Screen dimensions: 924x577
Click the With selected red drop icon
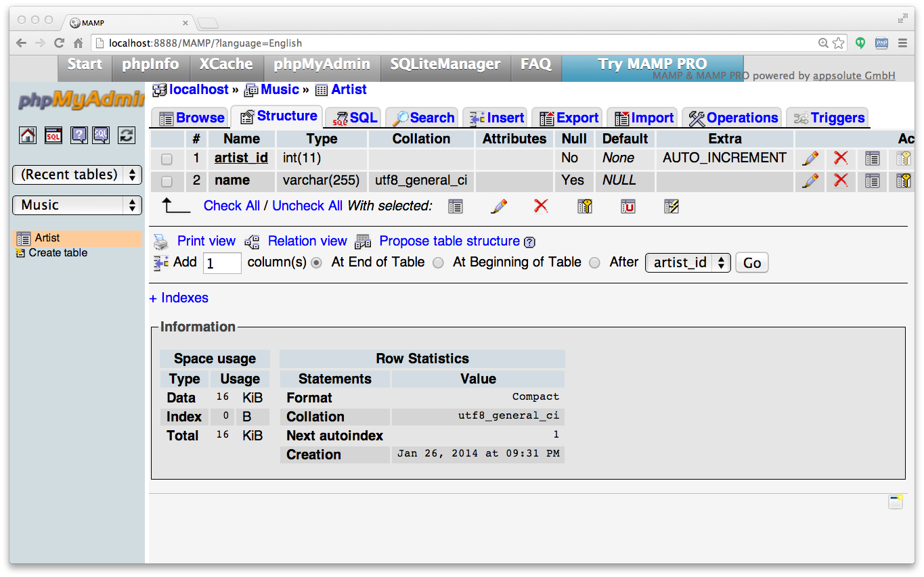coord(541,206)
